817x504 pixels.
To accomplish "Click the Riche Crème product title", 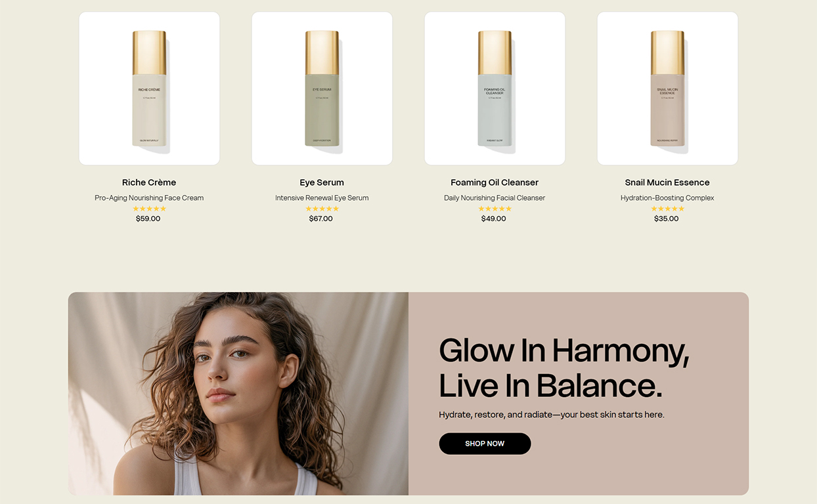I will pyautogui.click(x=149, y=182).
